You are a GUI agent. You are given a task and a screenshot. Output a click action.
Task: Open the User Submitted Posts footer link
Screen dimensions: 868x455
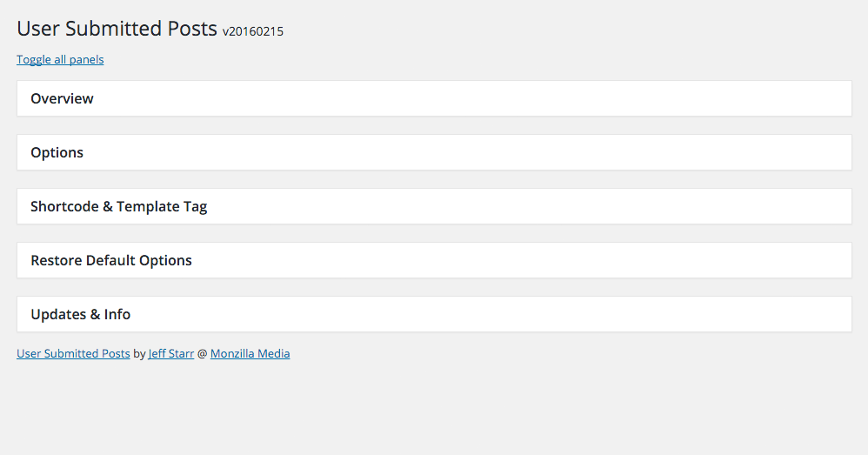pos(73,354)
